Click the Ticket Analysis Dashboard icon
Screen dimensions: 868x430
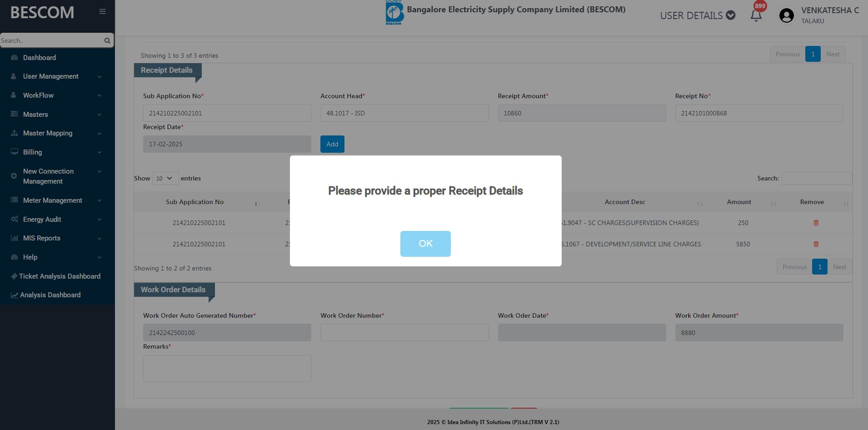pos(14,276)
